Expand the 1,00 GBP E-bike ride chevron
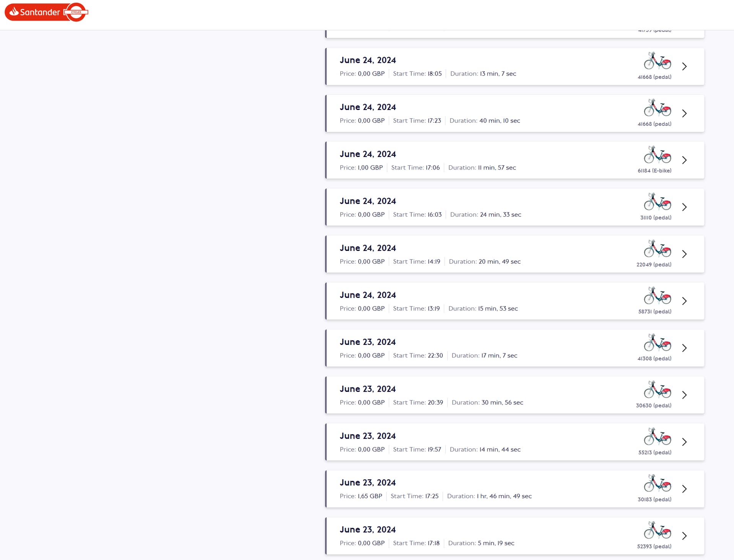The width and height of the screenshot is (734, 560). [684, 160]
